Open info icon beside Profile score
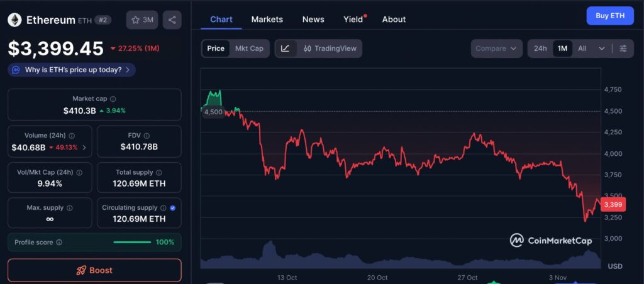The image size is (644, 284). pos(59,243)
